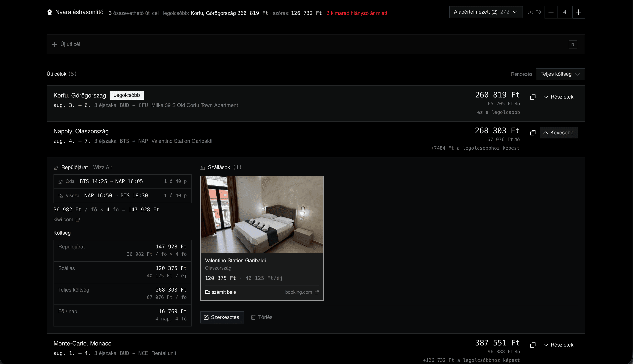Click the Vissza return flight icon
Screen dimensions: 633x364
pos(61,196)
